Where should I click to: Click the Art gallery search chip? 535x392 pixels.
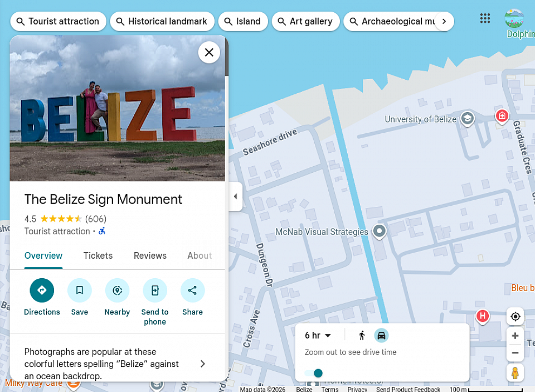pos(306,22)
